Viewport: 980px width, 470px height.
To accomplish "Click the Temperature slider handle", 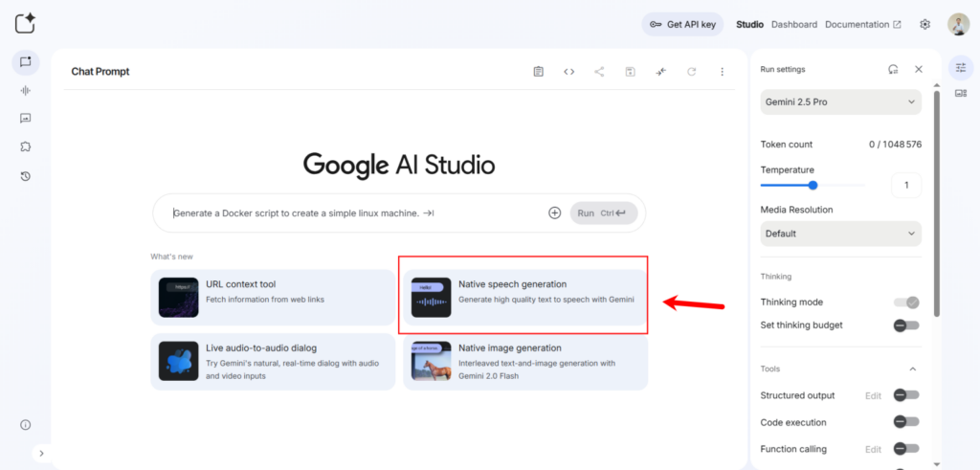I will pyautogui.click(x=813, y=186).
